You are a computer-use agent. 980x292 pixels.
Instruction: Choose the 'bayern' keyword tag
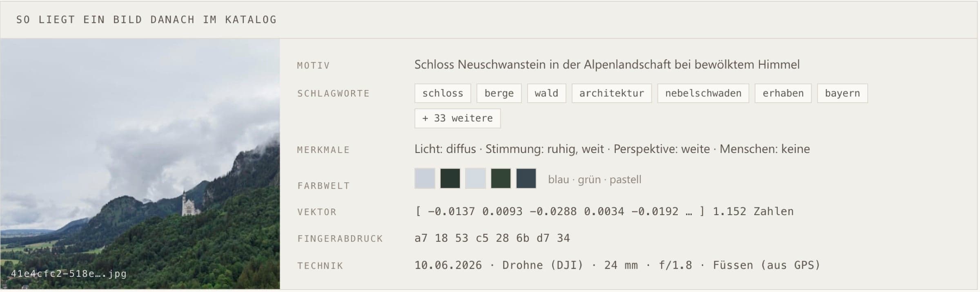coord(842,93)
